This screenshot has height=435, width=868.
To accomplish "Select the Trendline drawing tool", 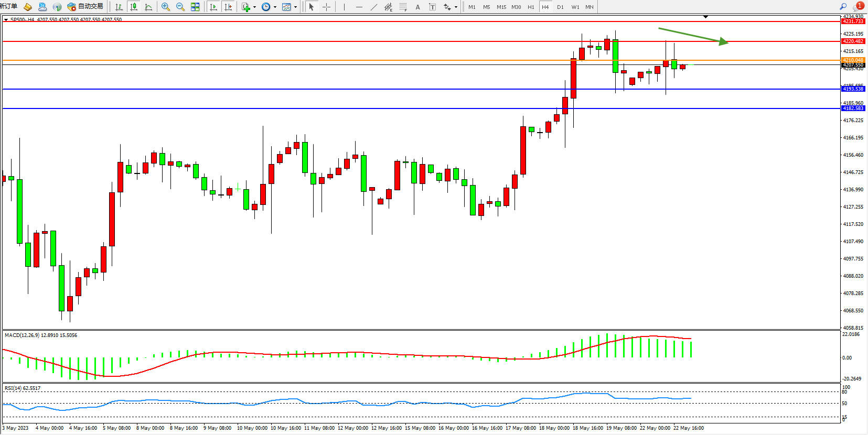I will tap(373, 7).
